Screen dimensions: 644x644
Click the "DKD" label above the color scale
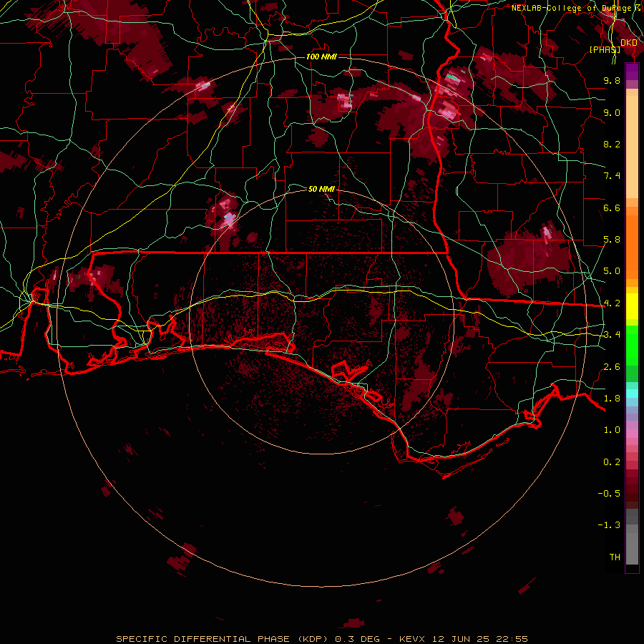629,43
